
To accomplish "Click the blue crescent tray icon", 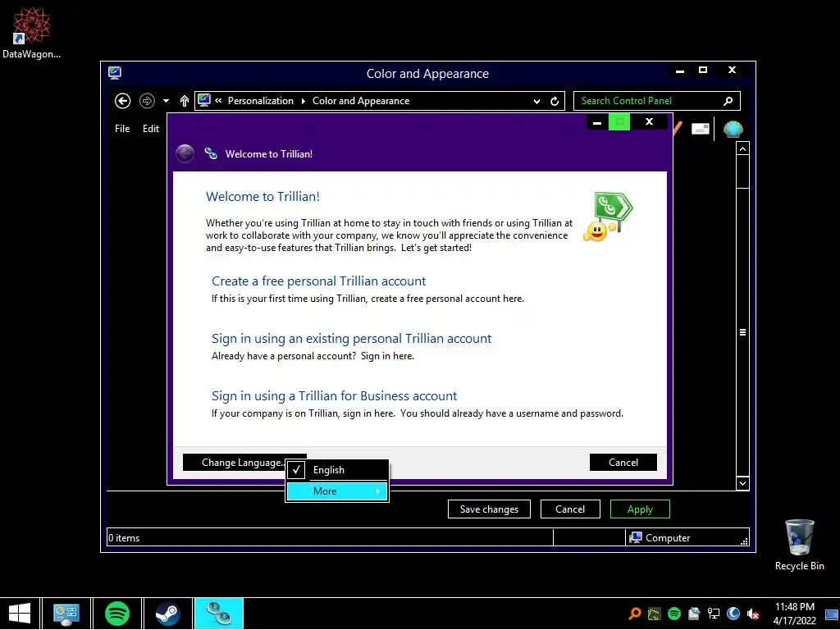I will 733,614.
